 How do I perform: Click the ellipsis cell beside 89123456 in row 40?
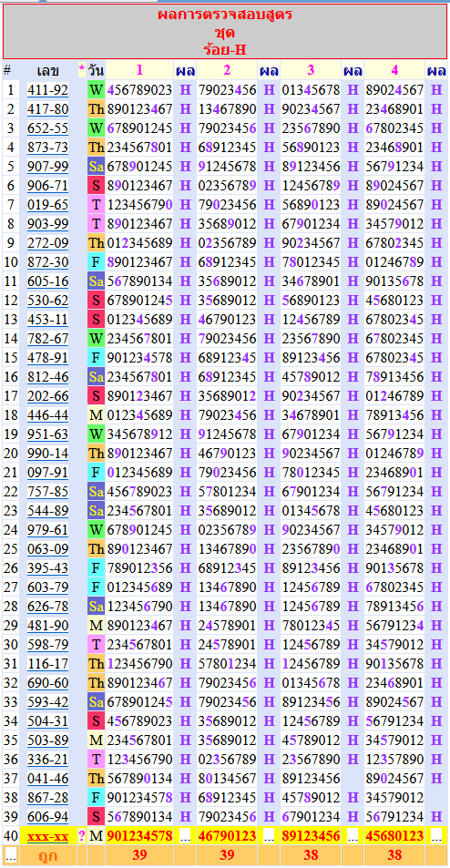353,836
